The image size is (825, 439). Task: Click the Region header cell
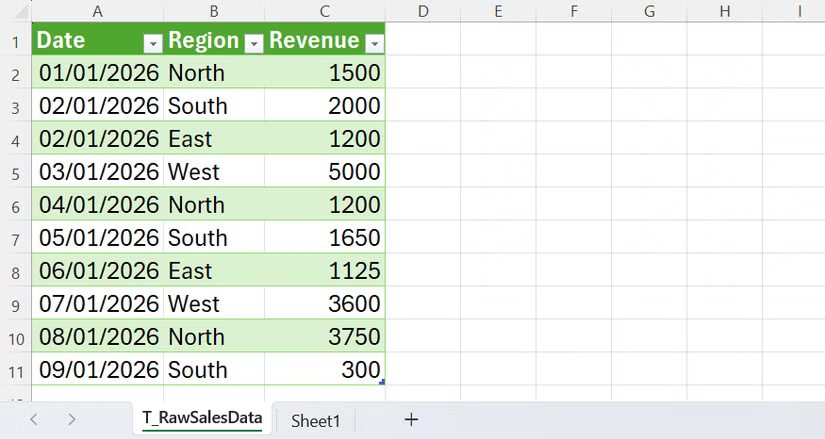[x=214, y=39]
